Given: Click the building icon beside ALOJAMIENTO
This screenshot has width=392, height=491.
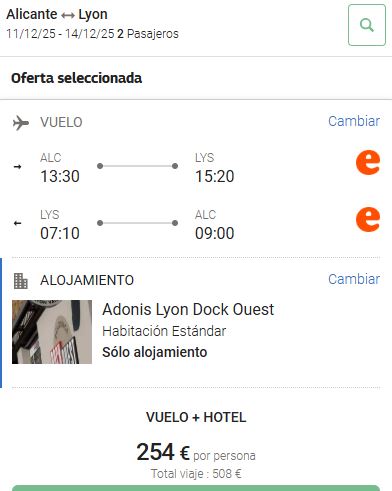Looking at the screenshot, I should pos(21,281).
